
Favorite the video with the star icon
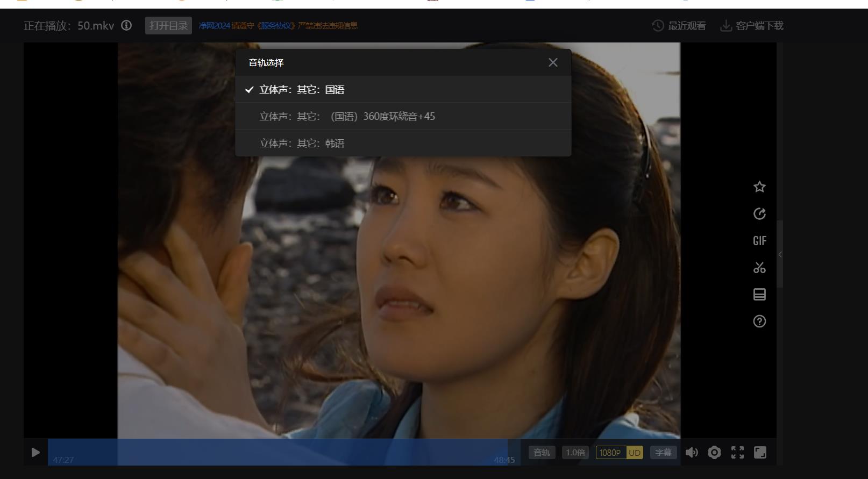click(759, 187)
